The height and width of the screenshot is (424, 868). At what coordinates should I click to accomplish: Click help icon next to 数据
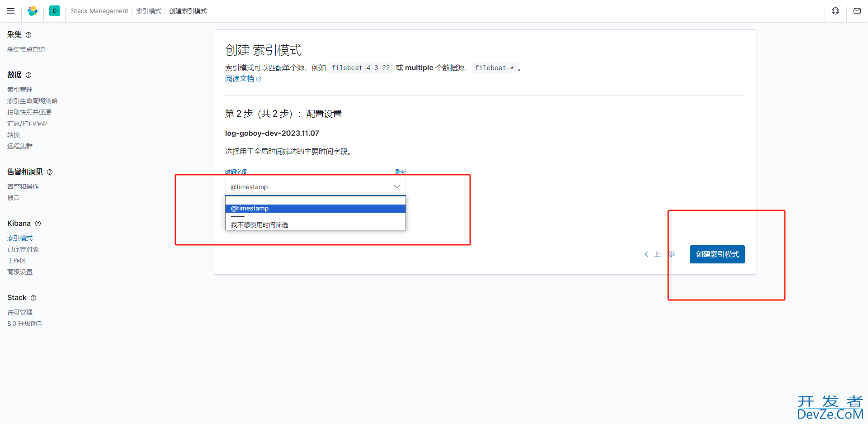pyautogui.click(x=28, y=75)
